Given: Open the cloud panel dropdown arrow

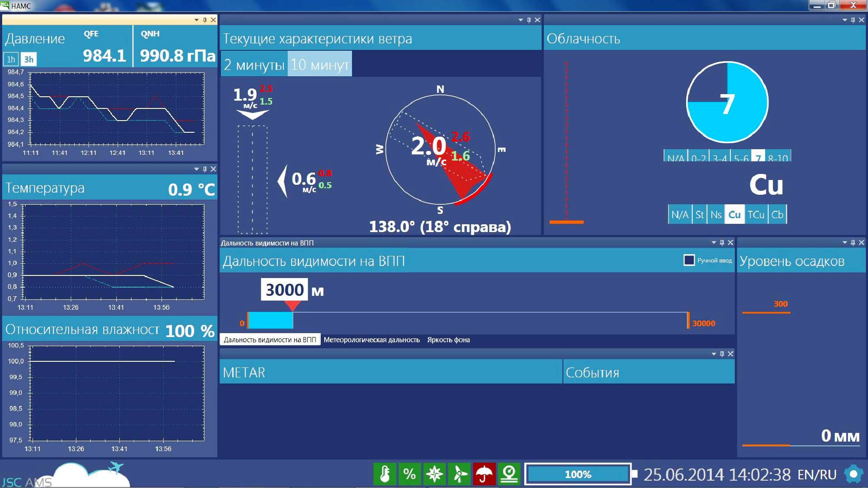Looking at the screenshot, I should [845, 20].
